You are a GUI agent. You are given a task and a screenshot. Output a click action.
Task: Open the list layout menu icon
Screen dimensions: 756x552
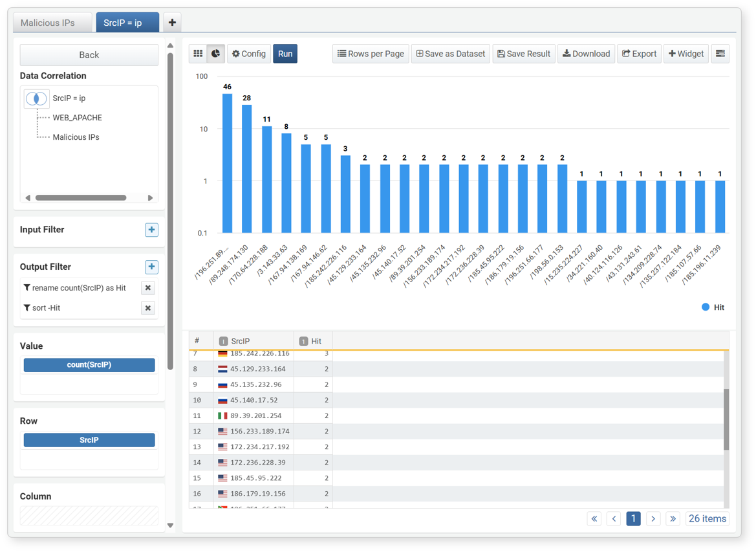coord(720,54)
